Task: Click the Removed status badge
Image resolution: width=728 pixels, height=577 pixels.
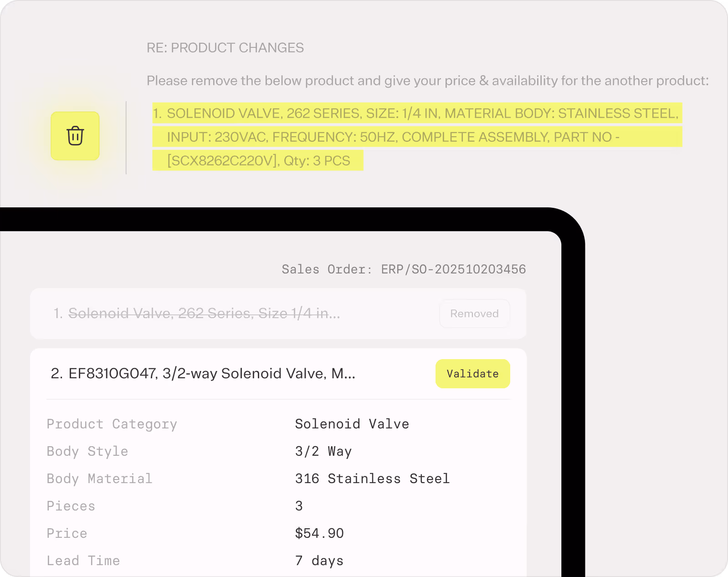Action: tap(474, 314)
